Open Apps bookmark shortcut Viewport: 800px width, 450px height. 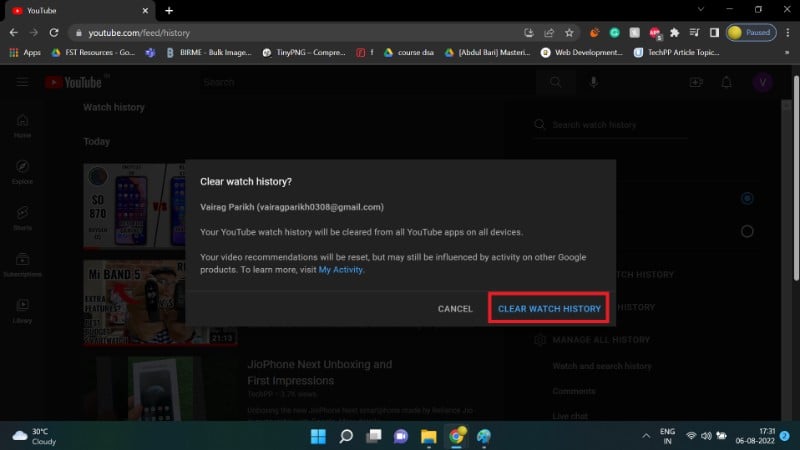tap(26, 52)
